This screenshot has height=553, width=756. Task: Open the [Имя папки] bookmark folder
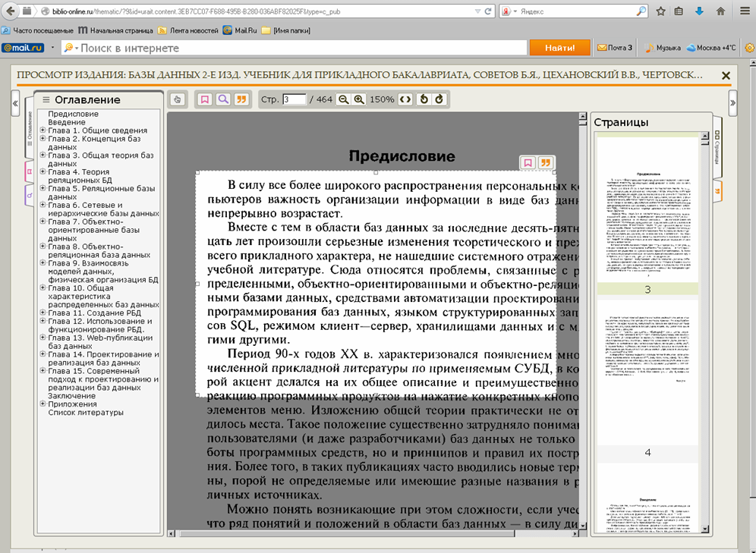pos(286,30)
